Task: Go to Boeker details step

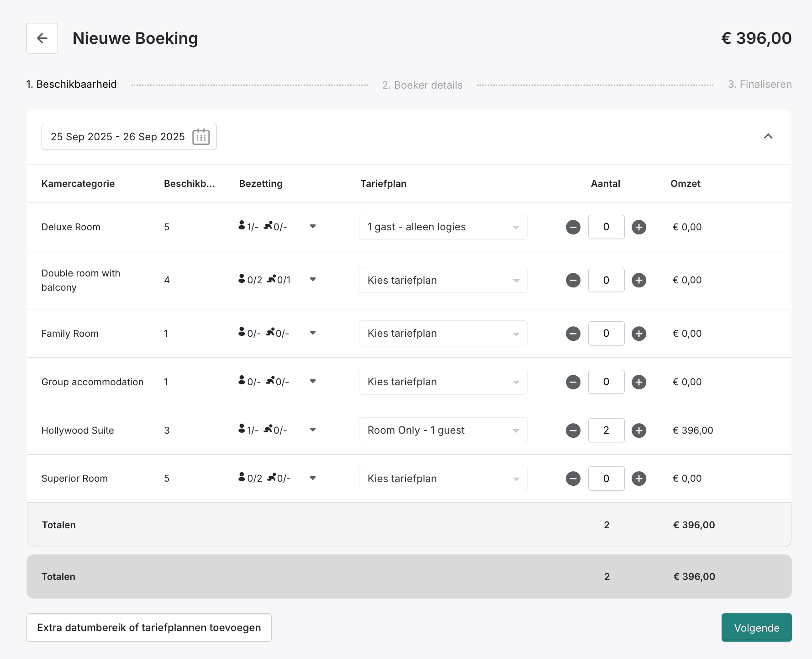Action: (422, 85)
